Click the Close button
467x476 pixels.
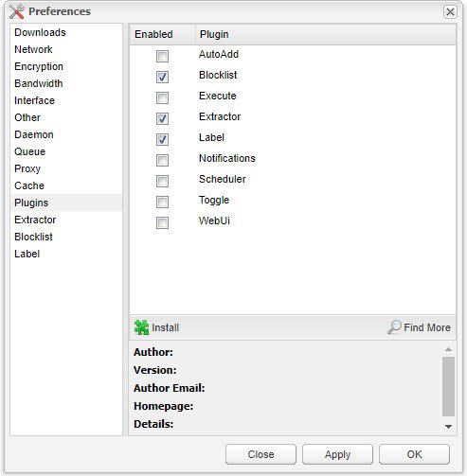point(260,454)
